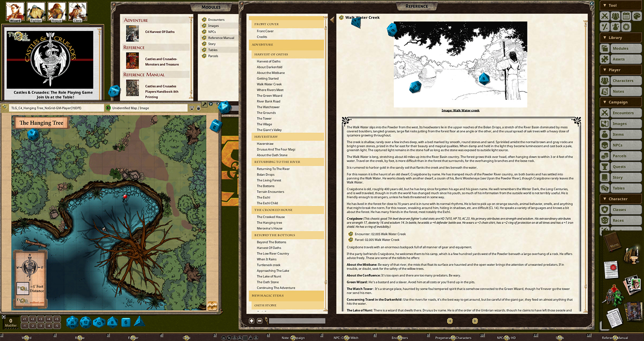Open the Wizard character portrait
The image size is (644, 341).
point(15,12)
